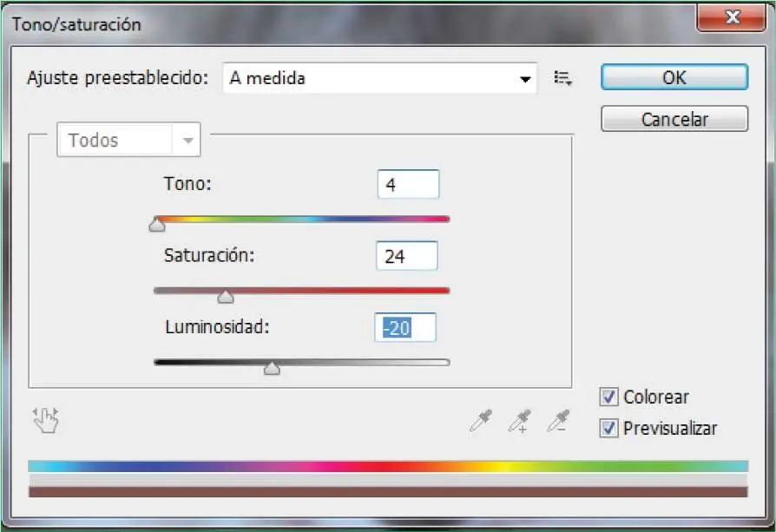Expand the Todos channel dropdown
776x532 pixels.
[x=128, y=141]
